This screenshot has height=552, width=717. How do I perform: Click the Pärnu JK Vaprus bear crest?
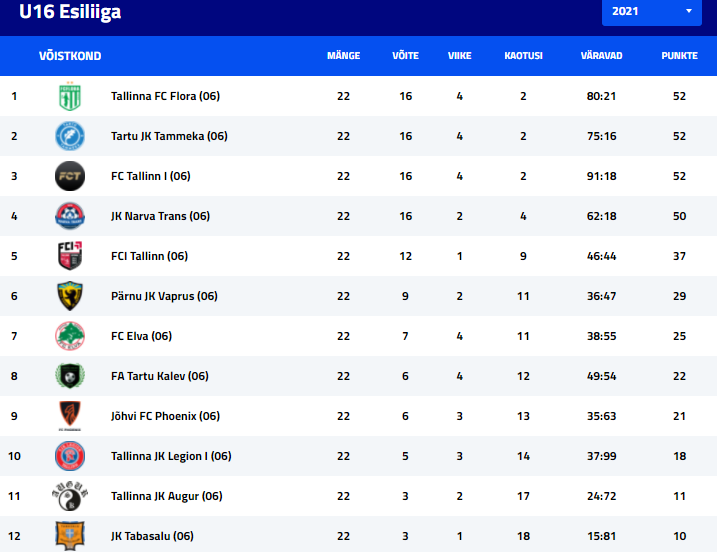coord(70,296)
